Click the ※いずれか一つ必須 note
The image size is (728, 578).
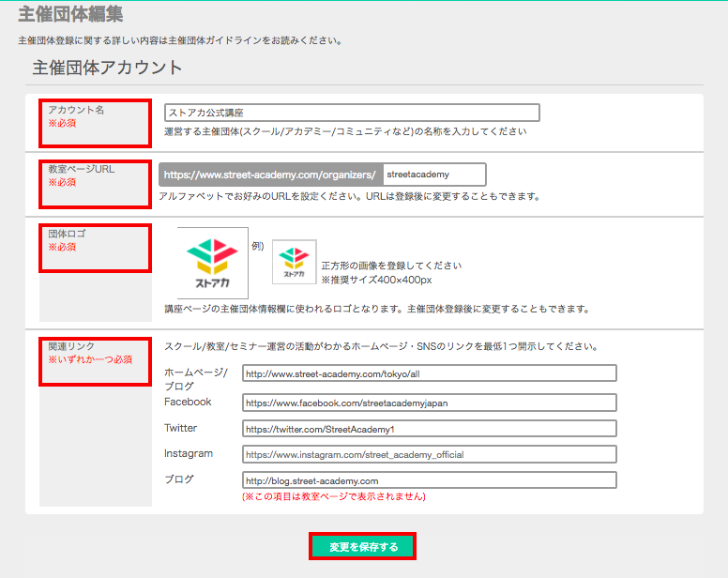click(x=91, y=359)
